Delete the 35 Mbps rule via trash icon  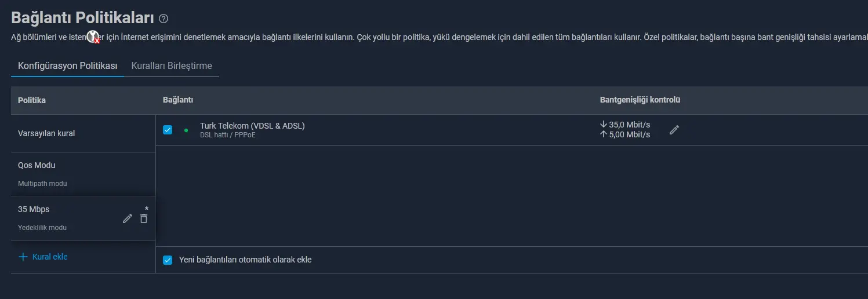144,218
